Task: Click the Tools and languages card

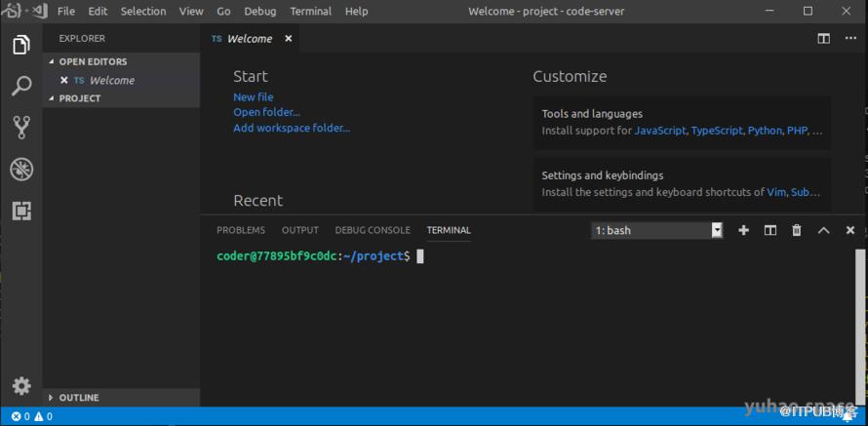Action: click(x=682, y=122)
